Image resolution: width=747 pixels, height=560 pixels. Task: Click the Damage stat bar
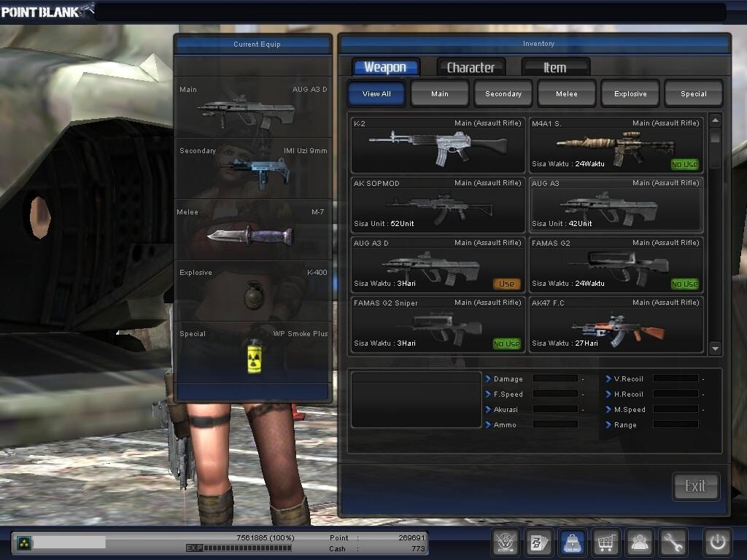[x=555, y=378]
